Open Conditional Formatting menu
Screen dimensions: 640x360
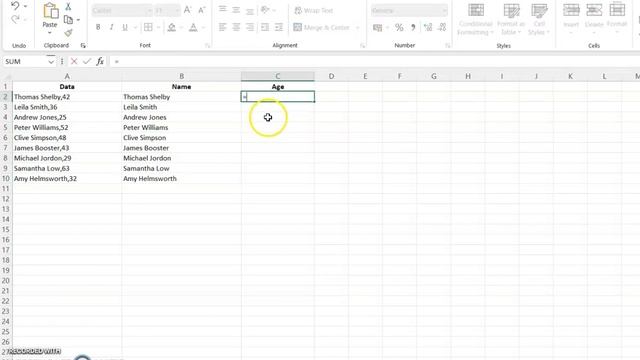coord(476,19)
